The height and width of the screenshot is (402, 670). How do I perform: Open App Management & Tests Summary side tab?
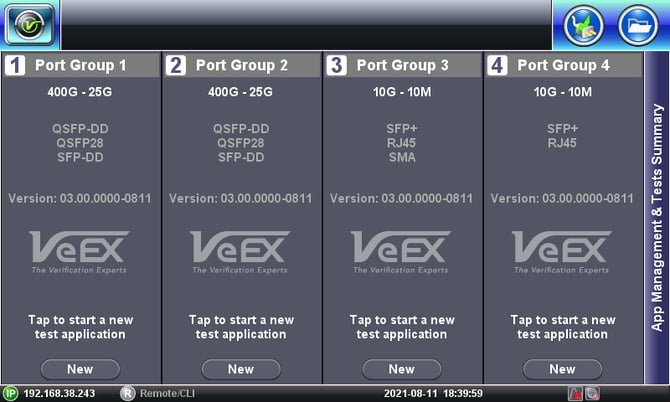[x=657, y=218]
